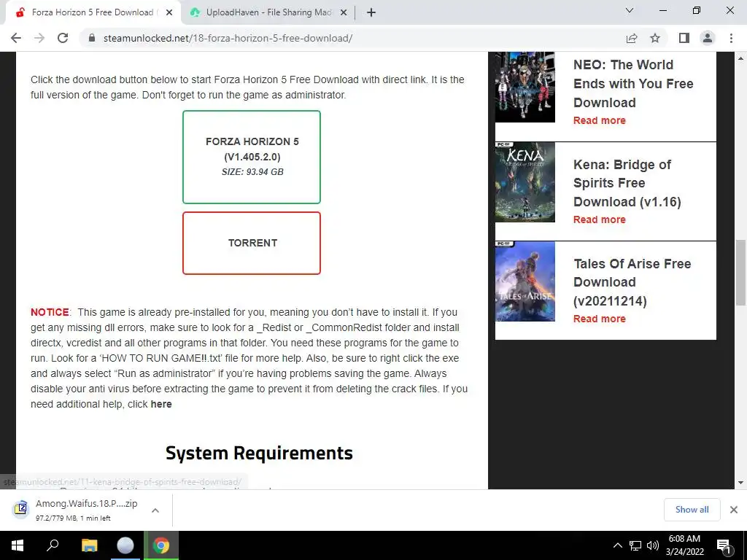
Task: Switch to Forza Horizon 5 tab
Action: pyautogui.click(x=93, y=12)
